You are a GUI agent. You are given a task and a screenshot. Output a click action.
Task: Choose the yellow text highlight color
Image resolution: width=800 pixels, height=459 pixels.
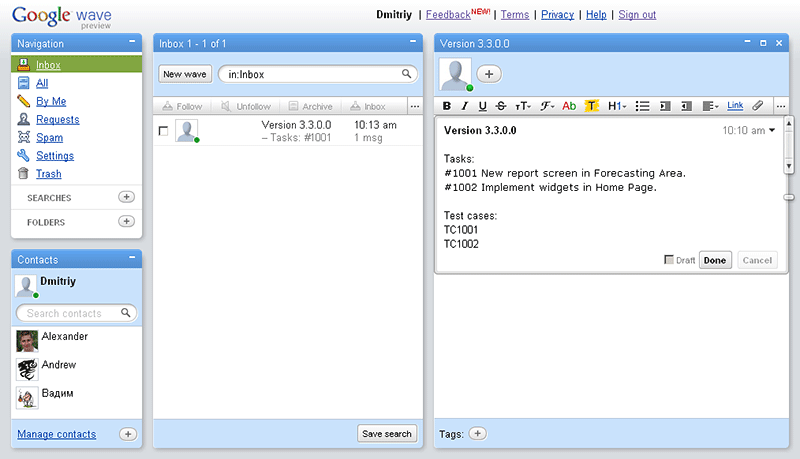591,106
